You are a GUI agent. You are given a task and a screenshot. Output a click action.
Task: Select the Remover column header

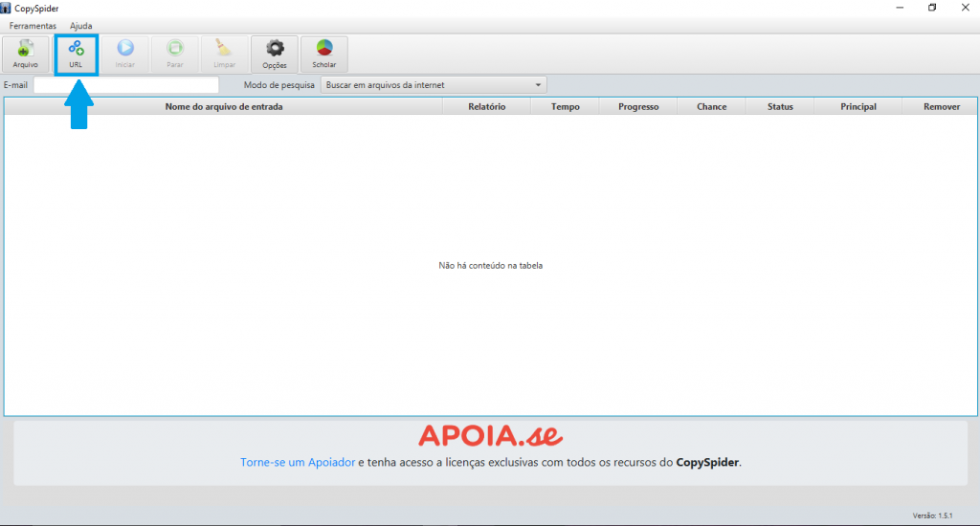(x=942, y=107)
